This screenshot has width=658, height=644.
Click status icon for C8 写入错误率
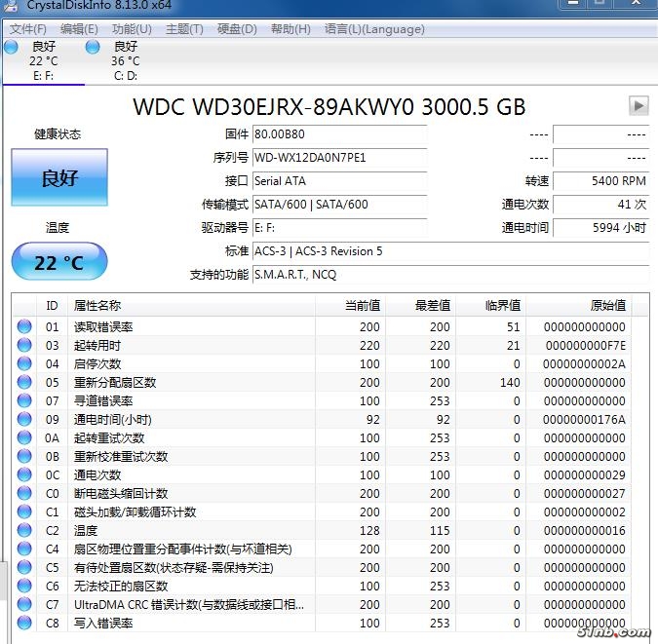(x=24, y=623)
